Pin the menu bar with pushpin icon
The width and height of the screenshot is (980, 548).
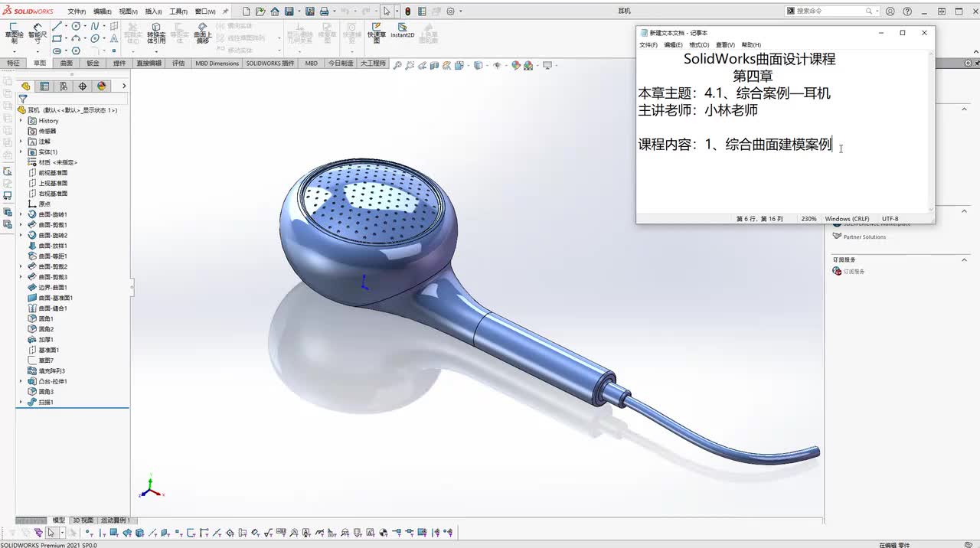click(225, 11)
